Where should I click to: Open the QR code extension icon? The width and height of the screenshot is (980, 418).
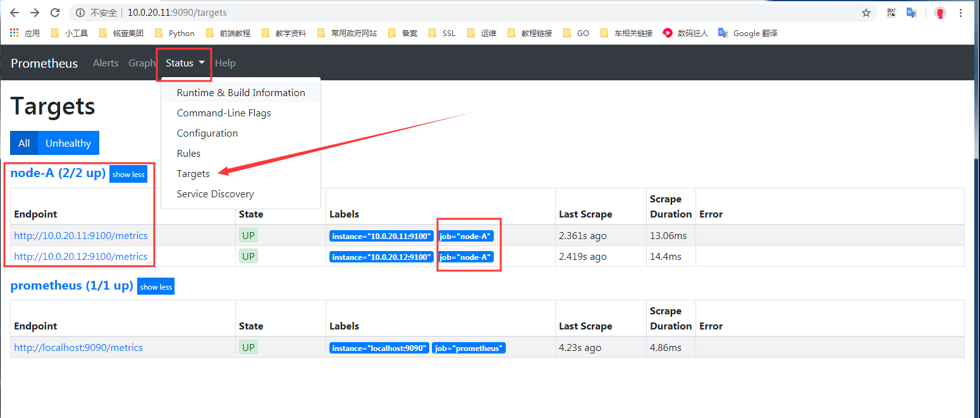[891, 13]
